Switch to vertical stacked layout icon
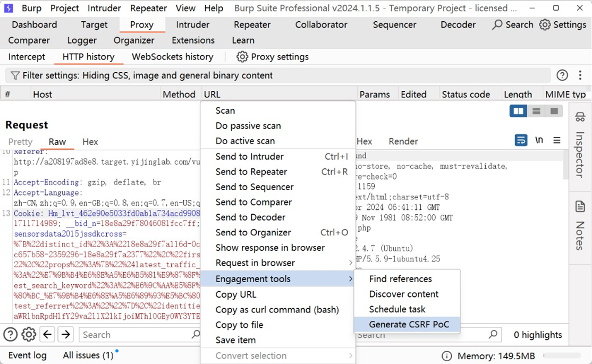The image size is (592, 364). point(536,111)
